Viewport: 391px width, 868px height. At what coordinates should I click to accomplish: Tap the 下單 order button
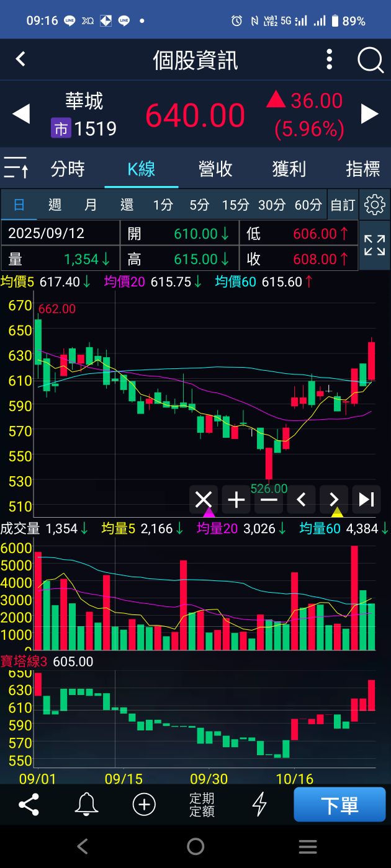click(x=339, y=805)
